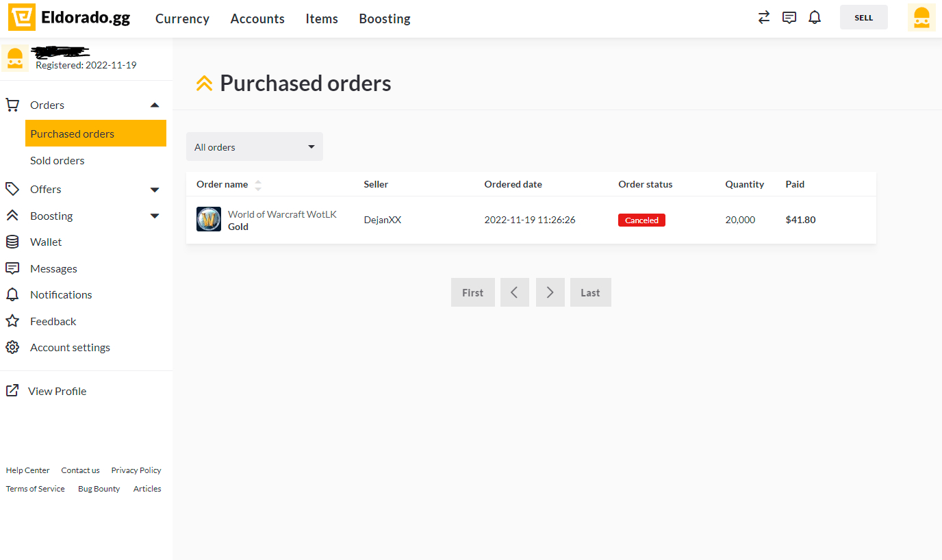Collapse the Orders section in the sidebar
This screenshot has height=560, width=942.
click(155, 105)
